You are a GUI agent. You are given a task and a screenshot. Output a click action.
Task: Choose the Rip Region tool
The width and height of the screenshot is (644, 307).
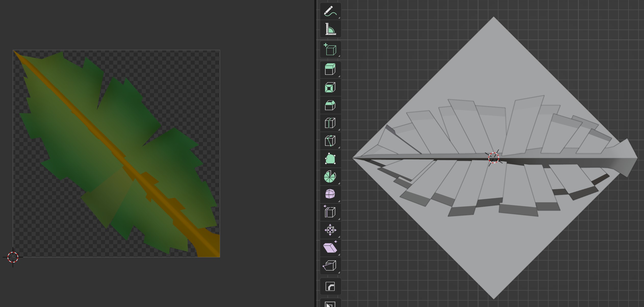click(330, 266)
